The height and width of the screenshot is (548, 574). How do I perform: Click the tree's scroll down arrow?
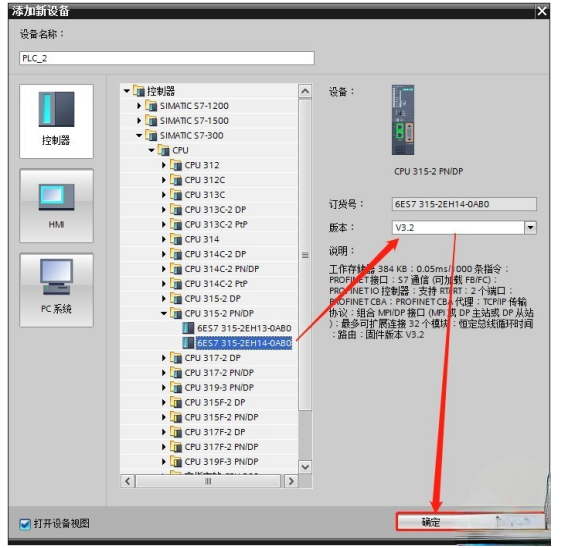[x=305, y=467]
